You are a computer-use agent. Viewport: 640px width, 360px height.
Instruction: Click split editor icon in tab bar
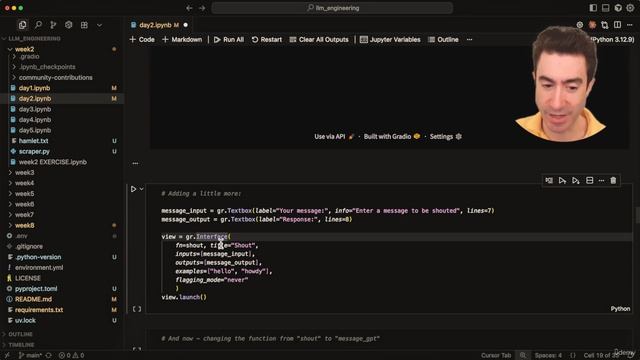click(617, 25)
